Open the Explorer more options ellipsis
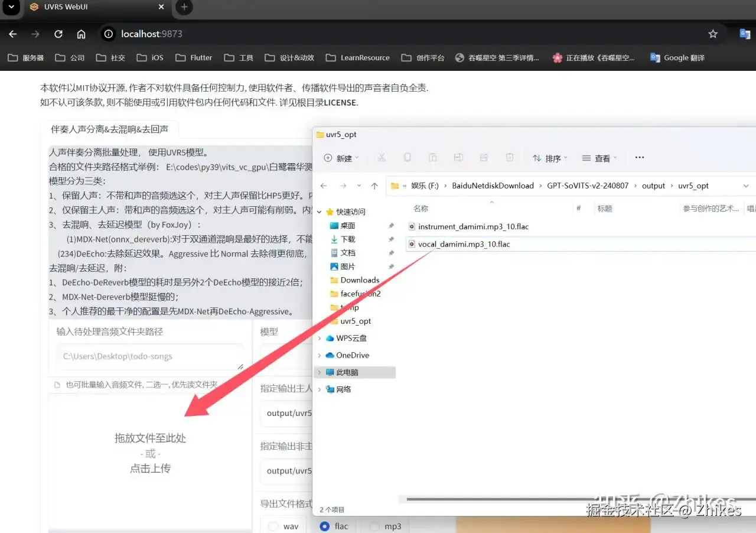Viewport: 756px width, 533px height. point(639,158)
